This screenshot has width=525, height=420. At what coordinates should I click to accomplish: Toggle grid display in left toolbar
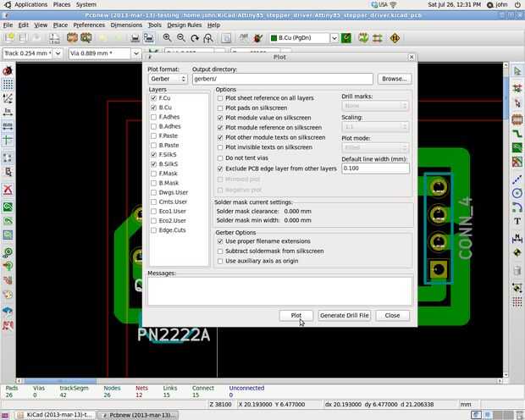pos(8,84)
